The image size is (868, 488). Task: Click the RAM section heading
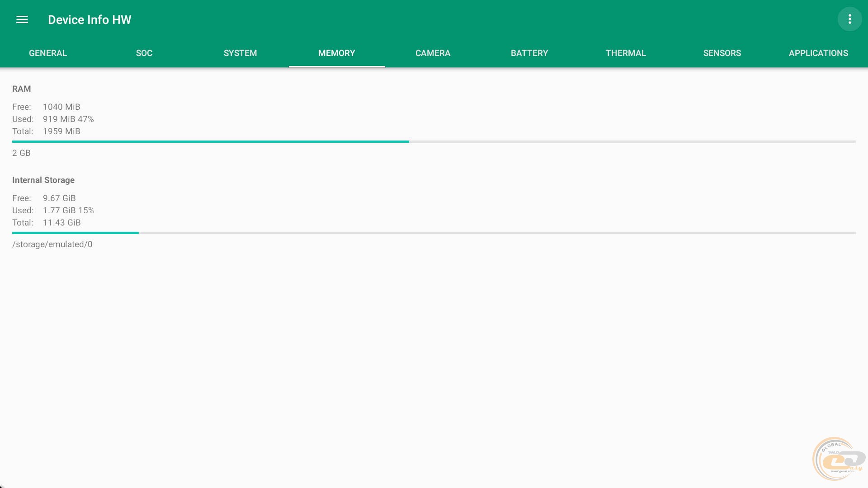pos(22,89)
